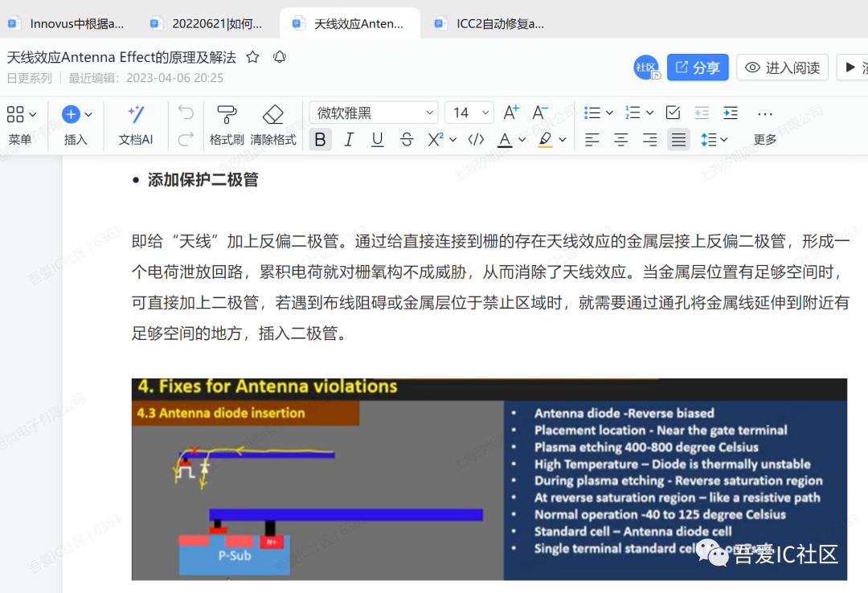Enable the checklist formatting

tap(673, 112)
